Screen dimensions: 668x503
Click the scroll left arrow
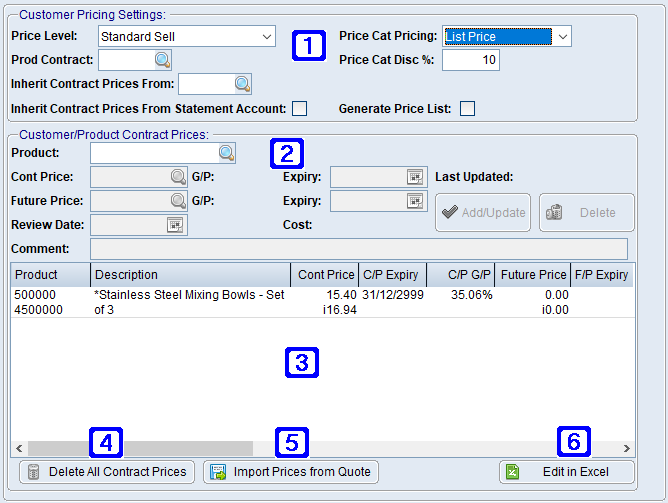point(19,448)
